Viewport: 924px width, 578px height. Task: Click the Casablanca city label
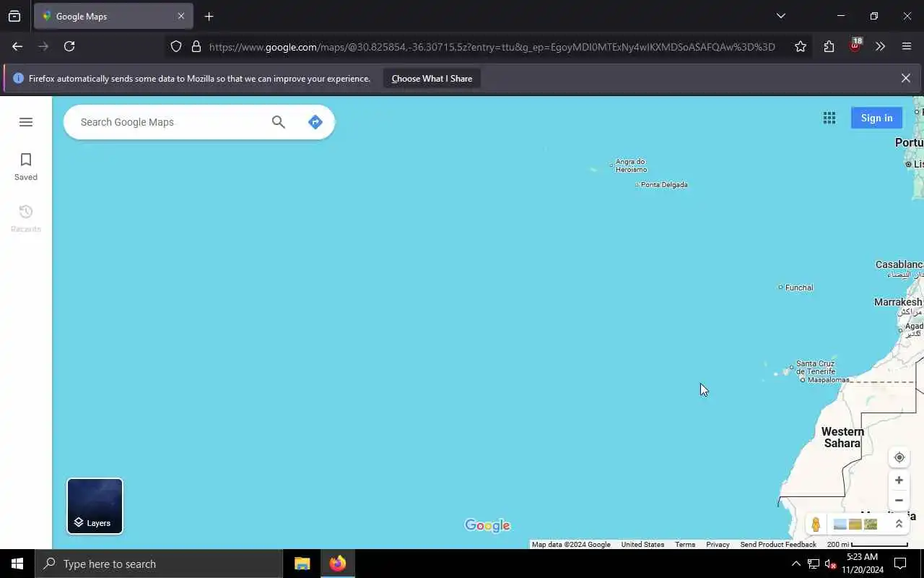[899, 264]
